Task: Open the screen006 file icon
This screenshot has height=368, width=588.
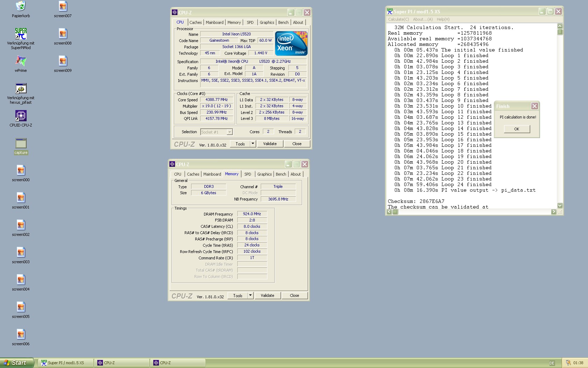Action: point(21,335)
